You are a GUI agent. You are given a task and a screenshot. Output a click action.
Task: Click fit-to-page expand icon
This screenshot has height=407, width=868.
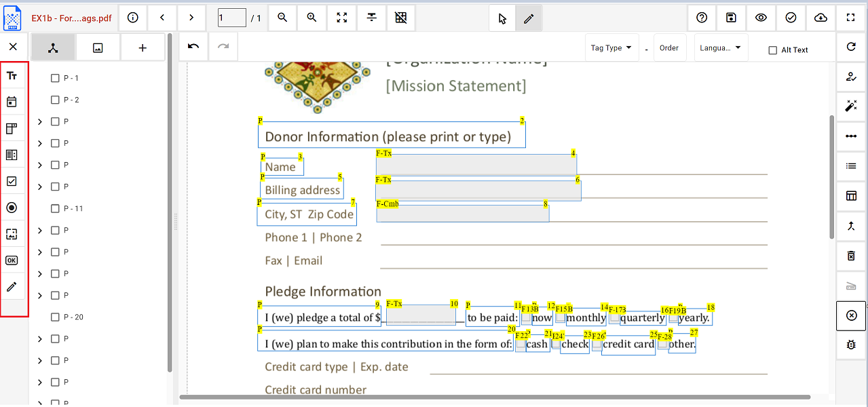(x=342, y=18)
